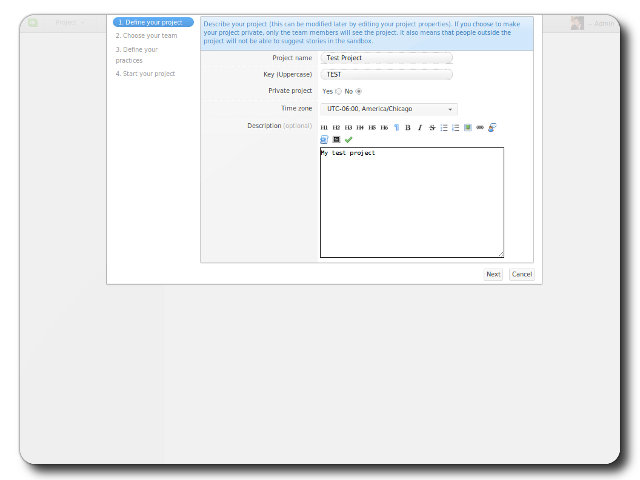Viewport: 640px width, 480px height.
Task: Open the Project menu in top bar
Action: [x=70, y=22]
